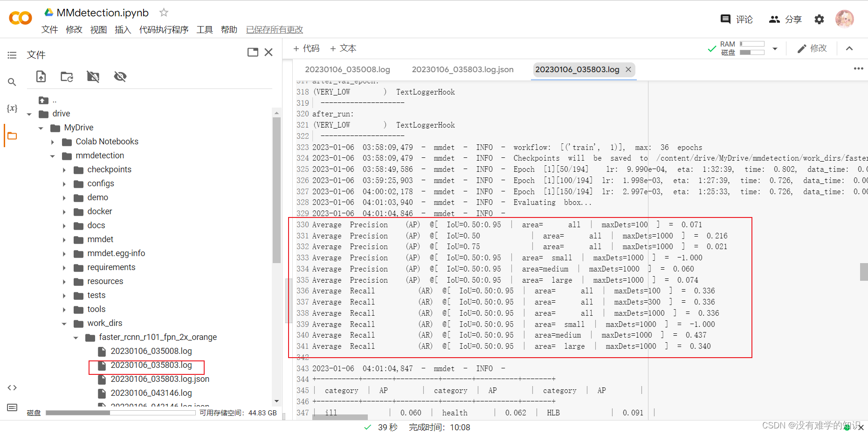This screenshot has width=868, height=434.
Task: Collapse the drive folder
Action: [29, 114]
